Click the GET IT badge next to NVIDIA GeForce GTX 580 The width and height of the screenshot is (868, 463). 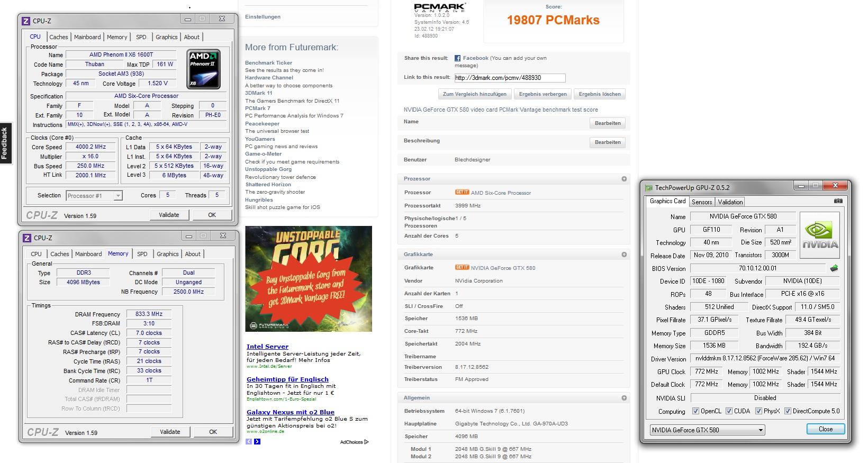click(462, 268)
